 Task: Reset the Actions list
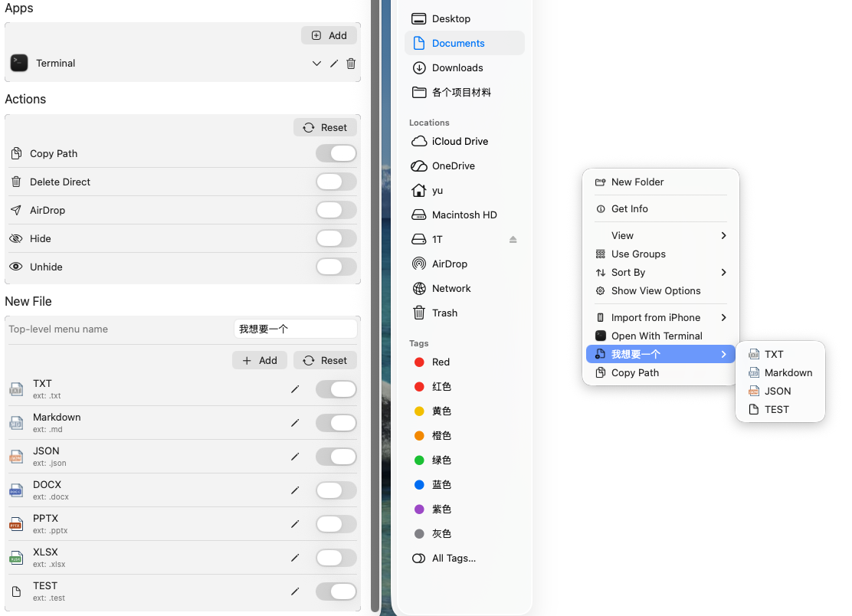tap(325, 128)
